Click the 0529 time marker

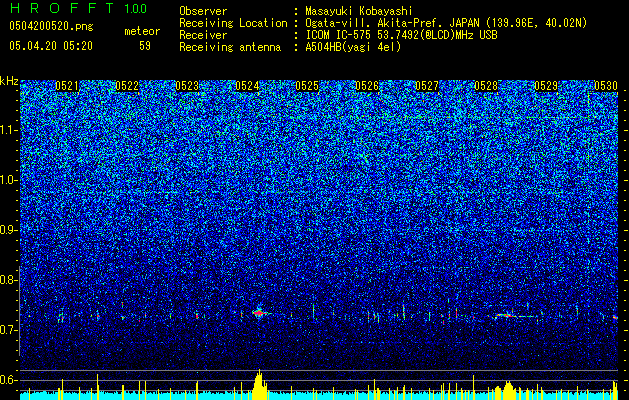(546, 86)
